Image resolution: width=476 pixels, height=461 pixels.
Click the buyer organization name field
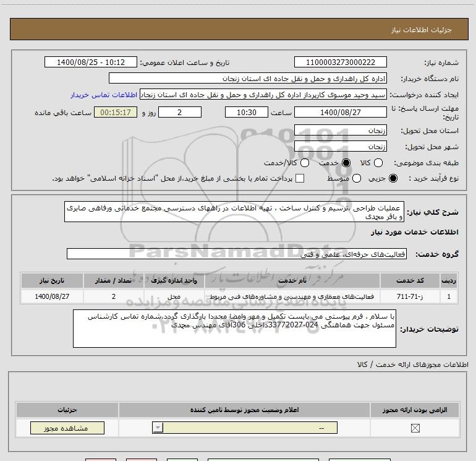click(248, 79)
